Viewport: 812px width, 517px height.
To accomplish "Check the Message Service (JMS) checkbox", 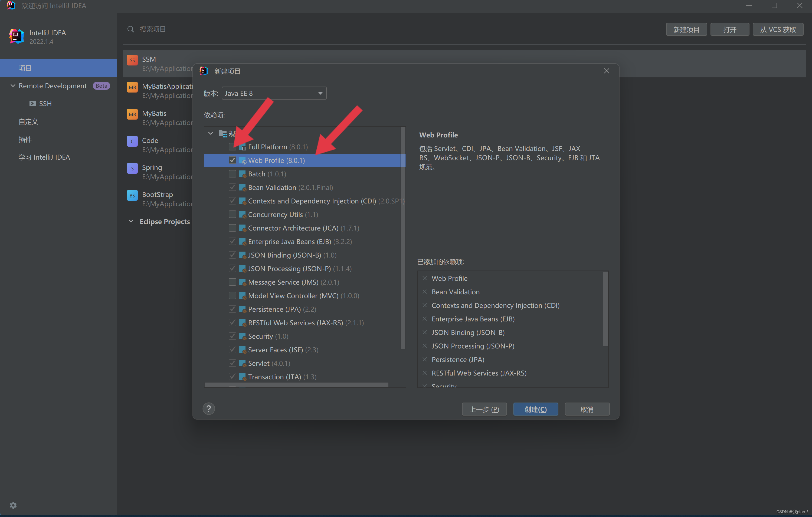I will (232, 282).
